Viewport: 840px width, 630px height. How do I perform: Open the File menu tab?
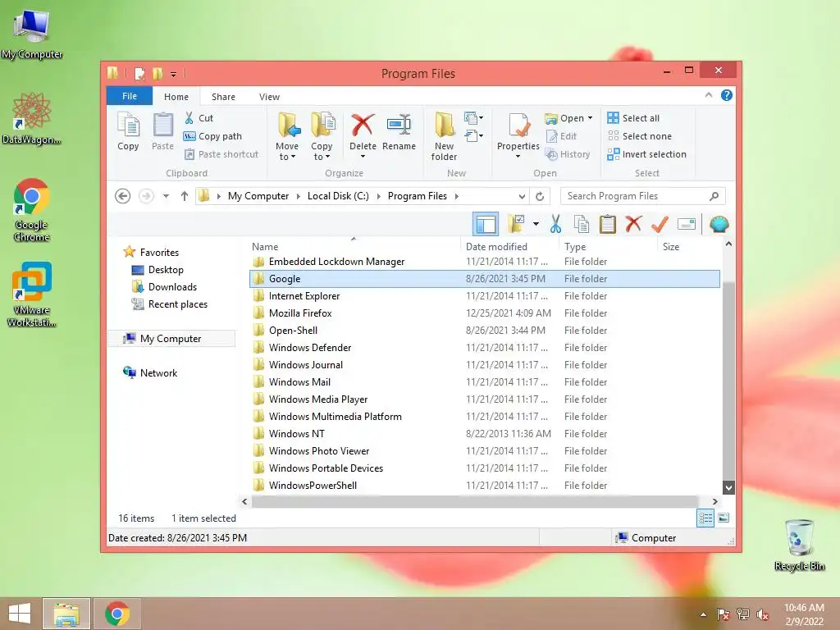(130, 96)
